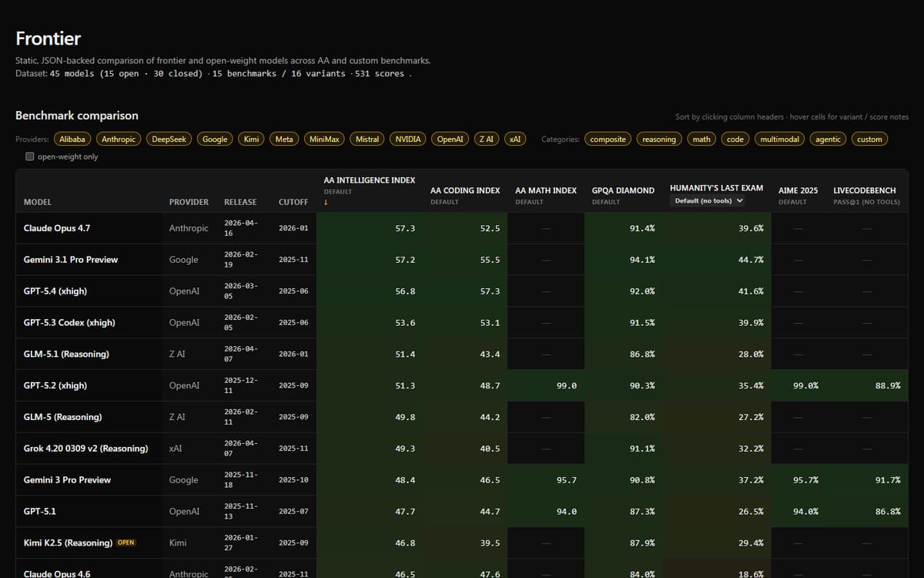Filter by Anthropic provider chip
This screenshot has width=924, height=578.
pyautogui.click(x=119, y=139)
